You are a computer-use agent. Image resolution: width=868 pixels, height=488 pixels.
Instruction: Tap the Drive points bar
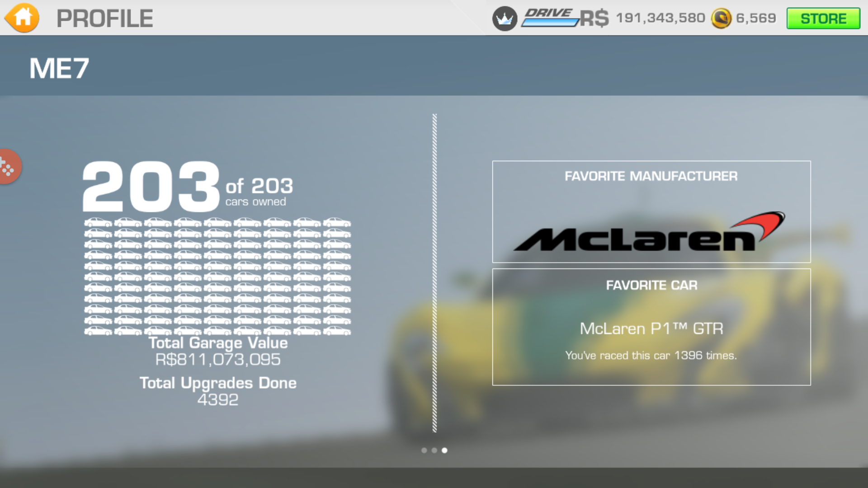(x=550, y=18)
